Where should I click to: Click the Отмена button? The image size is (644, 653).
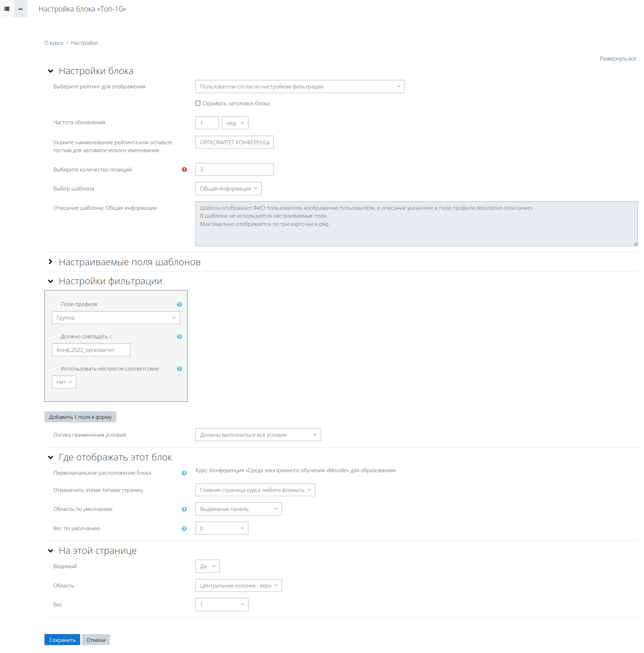point(96,640)
